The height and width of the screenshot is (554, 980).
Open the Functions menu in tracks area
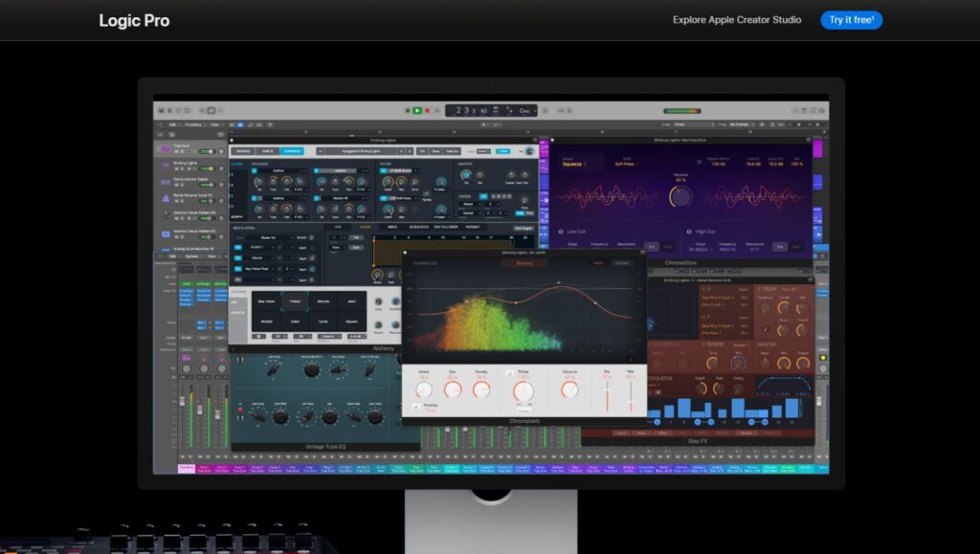(x=194, y=124)
